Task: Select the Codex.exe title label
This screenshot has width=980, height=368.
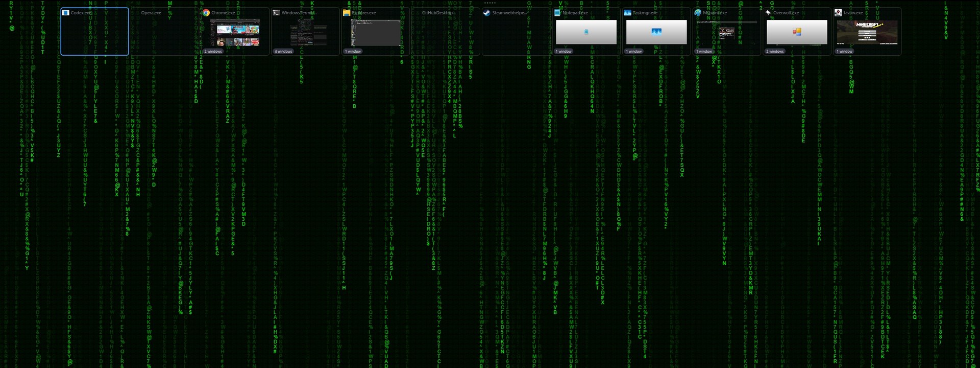Action: point(81,13)
